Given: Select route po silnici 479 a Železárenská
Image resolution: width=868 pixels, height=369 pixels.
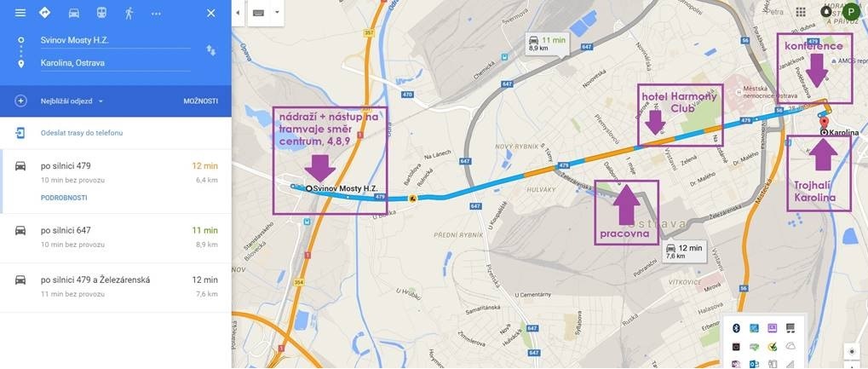Looking at the screenshot, I should tap(116, 287).
